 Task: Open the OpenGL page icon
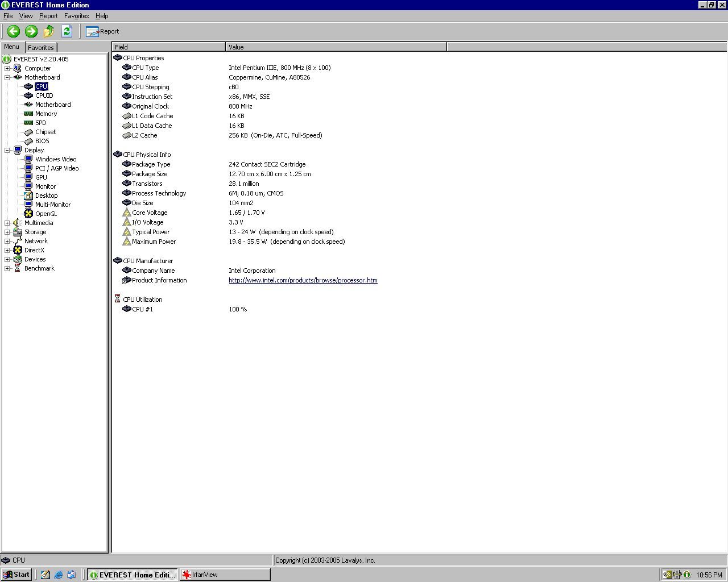(x=28, y=214)
